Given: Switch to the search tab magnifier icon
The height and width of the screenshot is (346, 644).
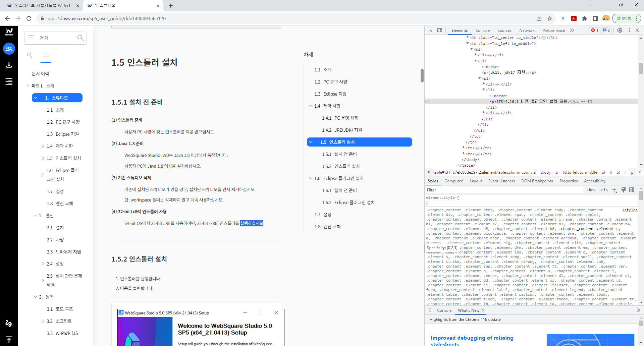Looking at the screenshot, I should pyautogui.click(x=30, y=55).
